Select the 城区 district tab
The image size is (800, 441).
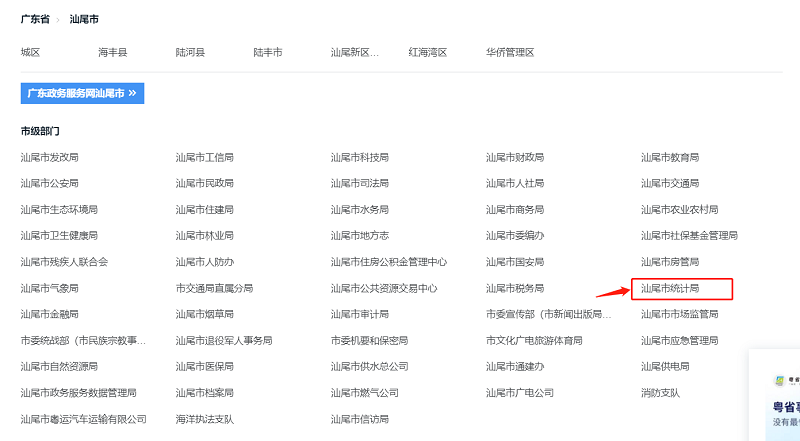[x=30, y=52]
